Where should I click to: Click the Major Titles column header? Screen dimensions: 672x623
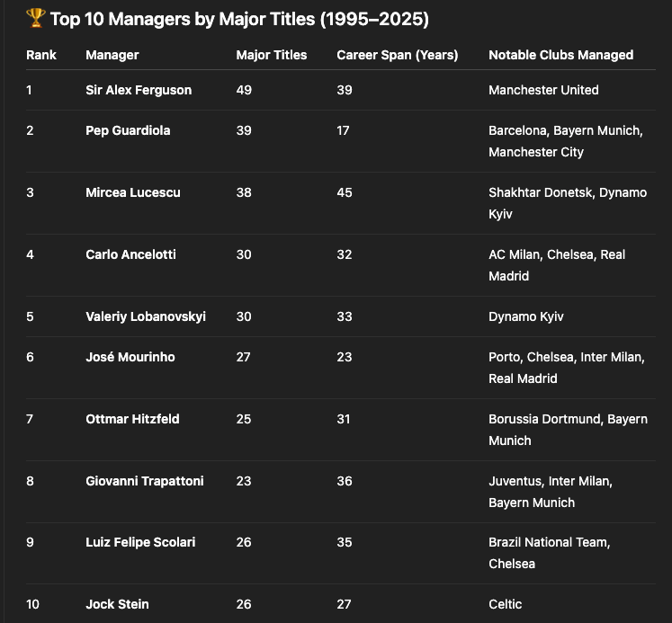click(272, 55)
